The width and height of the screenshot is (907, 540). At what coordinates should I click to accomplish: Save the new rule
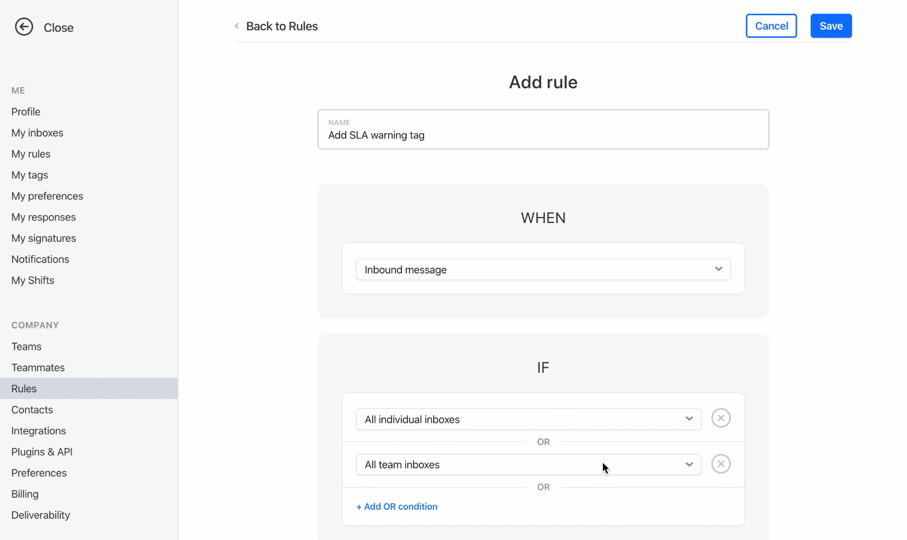click(831, 26)
